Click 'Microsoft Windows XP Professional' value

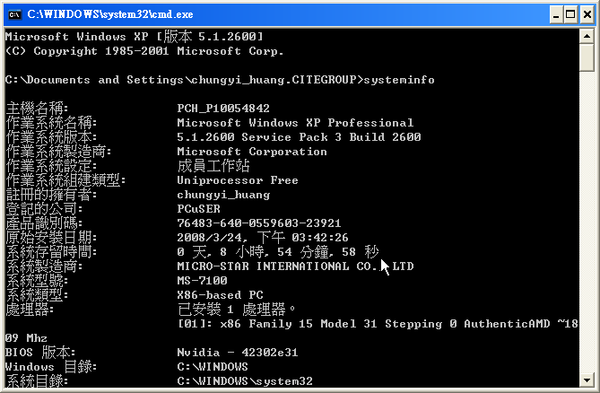coord(295,123)
